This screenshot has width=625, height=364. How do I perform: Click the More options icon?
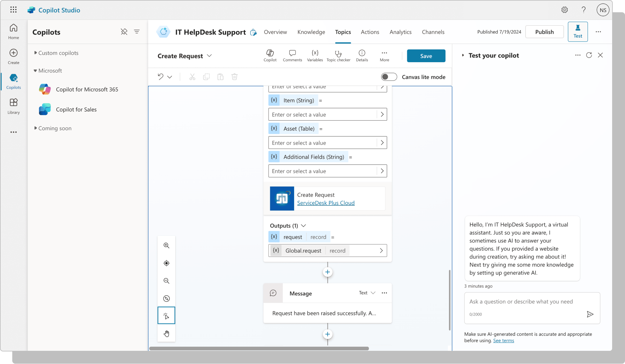coord(598,32)
